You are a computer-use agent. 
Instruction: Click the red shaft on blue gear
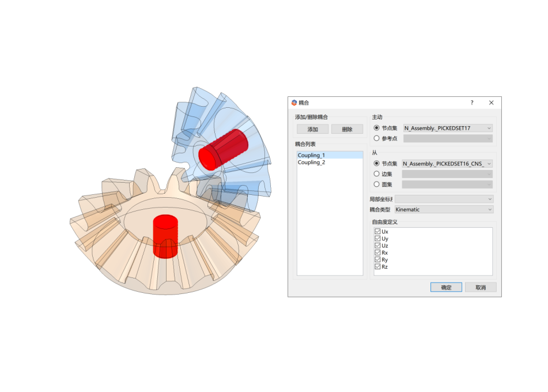224,150
